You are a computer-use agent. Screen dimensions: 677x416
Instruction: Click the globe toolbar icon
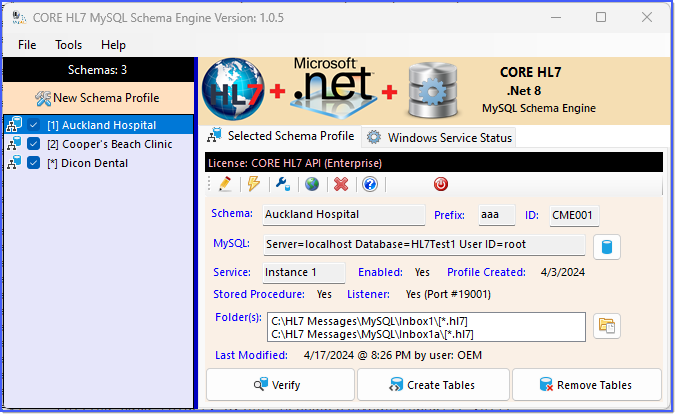[x=312, y=184]
